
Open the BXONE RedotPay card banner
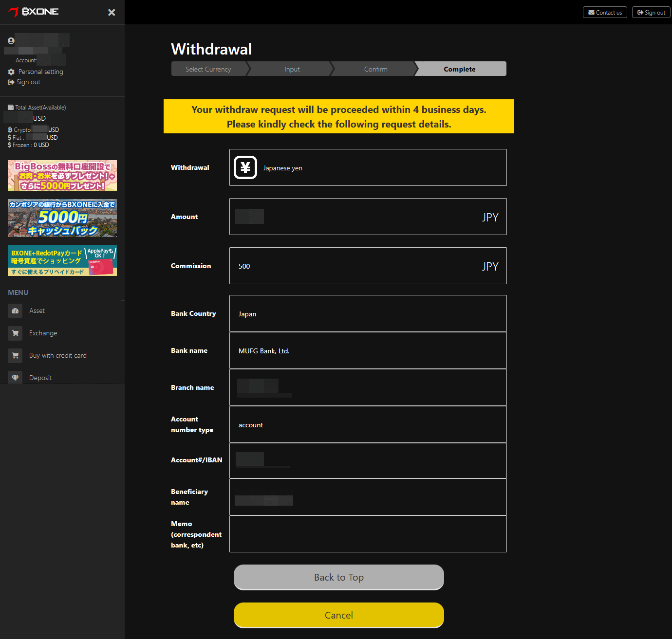(x=62, y=260)
